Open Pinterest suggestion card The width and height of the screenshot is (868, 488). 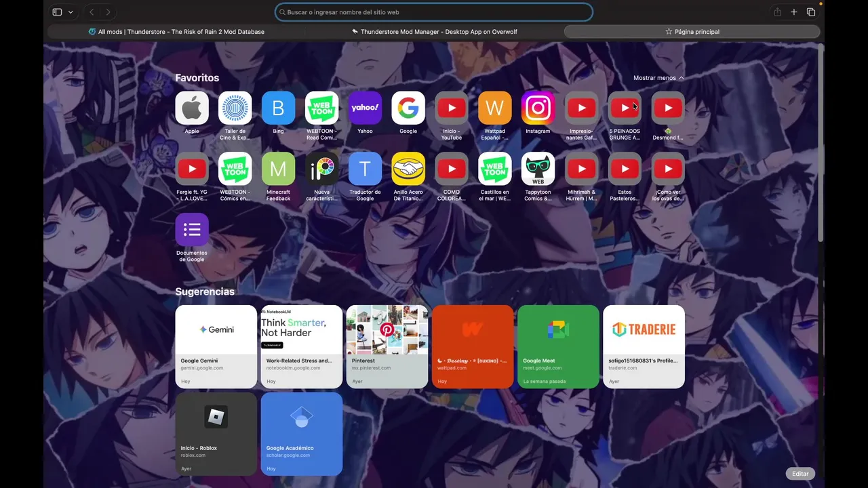coord(387,347)
